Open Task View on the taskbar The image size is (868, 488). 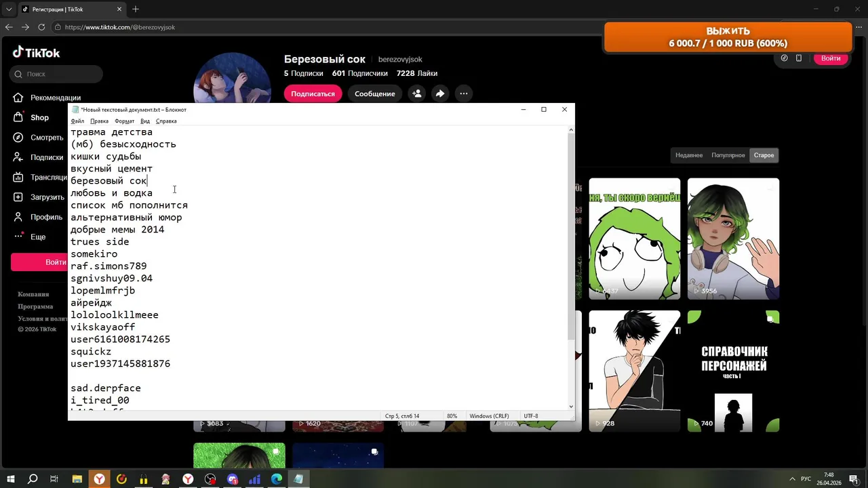tap(54, 479)
